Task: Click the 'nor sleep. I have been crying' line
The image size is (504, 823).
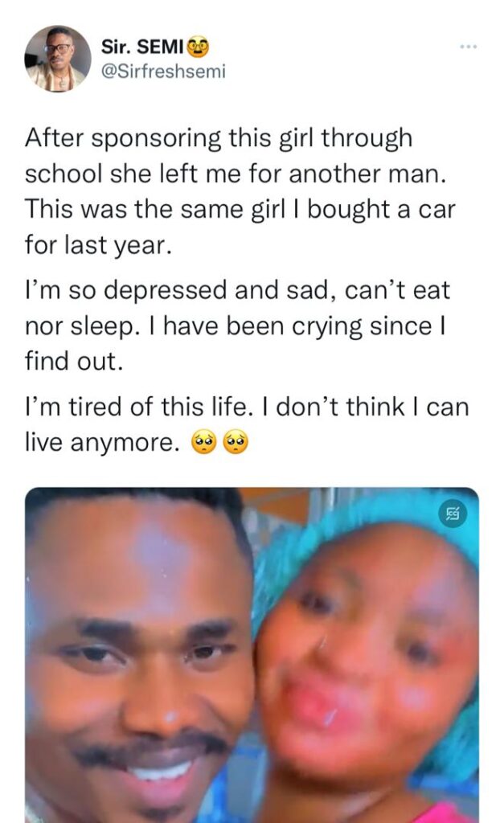Action: pyautogui.click(x=236, y=326)
